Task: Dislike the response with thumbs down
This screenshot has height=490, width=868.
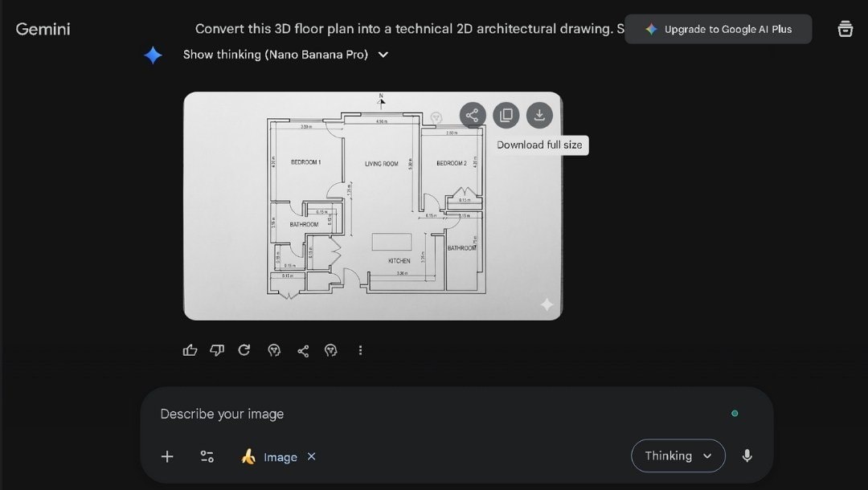Action: [x=216, y=350]
